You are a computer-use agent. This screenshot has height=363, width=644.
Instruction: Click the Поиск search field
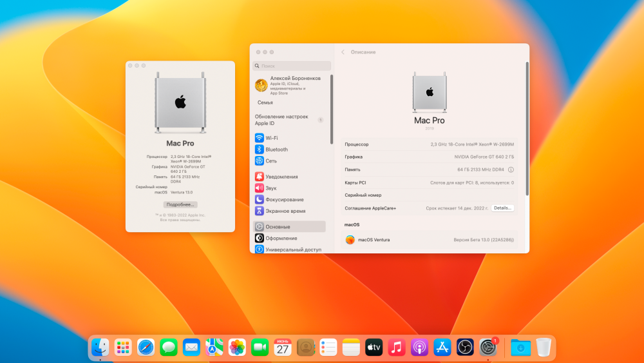[x=292, y=66]
